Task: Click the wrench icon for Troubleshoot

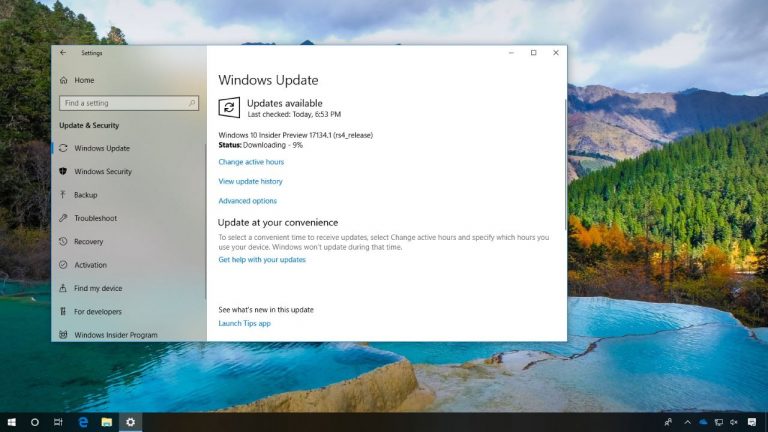Action: 63,218
